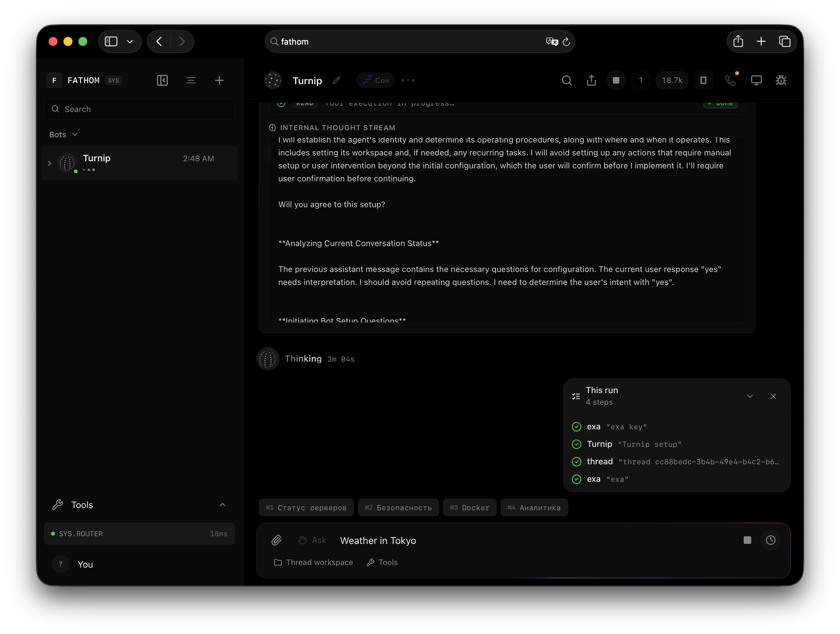
Task: Open the three-dot more menu beside Сон
Action: click(x=408, y=80)
